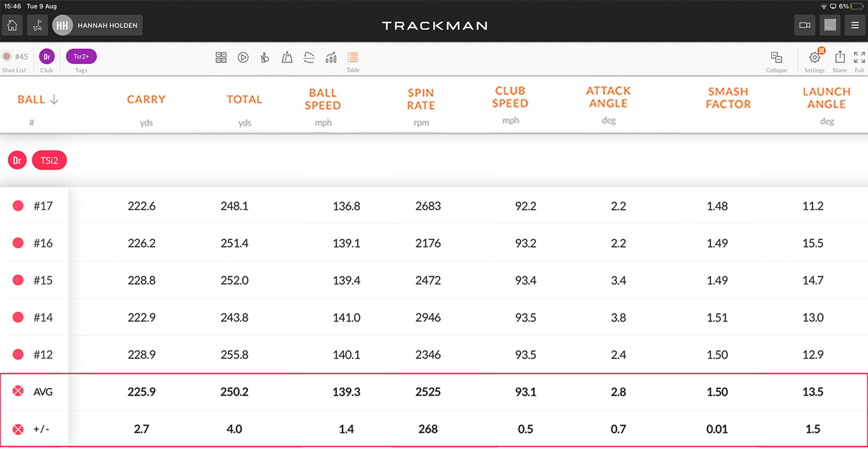868x457 pixels.
Task: Open the Tsr2+ tags filter
Action: pyautogui.click(x=81, y=56)
